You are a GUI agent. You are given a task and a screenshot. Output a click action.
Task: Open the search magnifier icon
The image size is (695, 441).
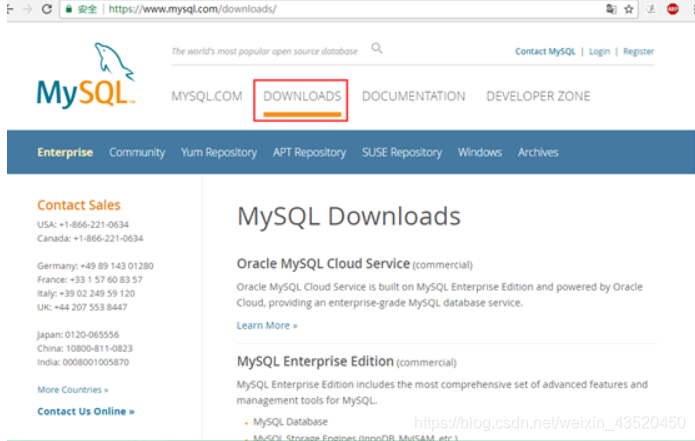point(377,48)
